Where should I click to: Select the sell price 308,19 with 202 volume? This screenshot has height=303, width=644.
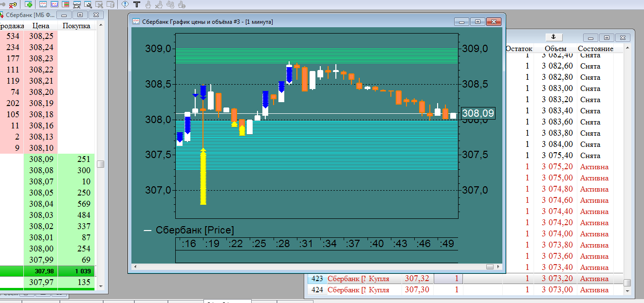pos(48,103)
